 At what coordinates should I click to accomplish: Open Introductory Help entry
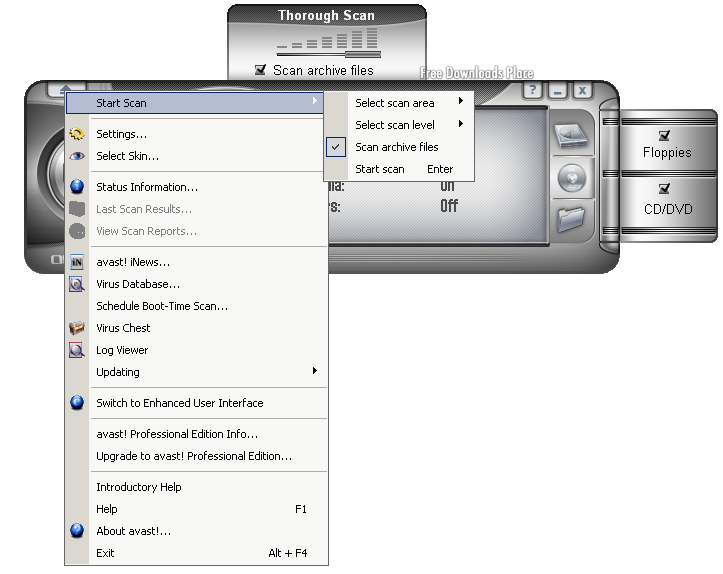pos(196,487)
